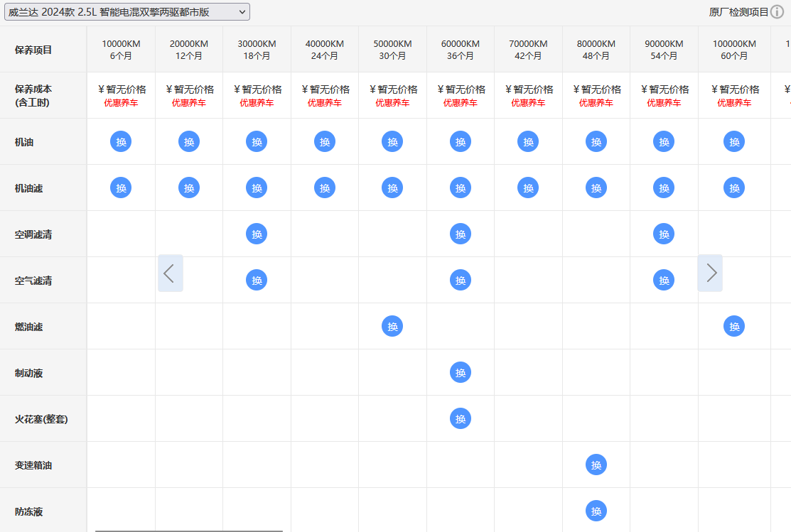Click 制动液 换 icon at 60000KM
Image resolution: width=791 pixels, height=532 pixels.
pyautogui.click(x=461, y=373)
